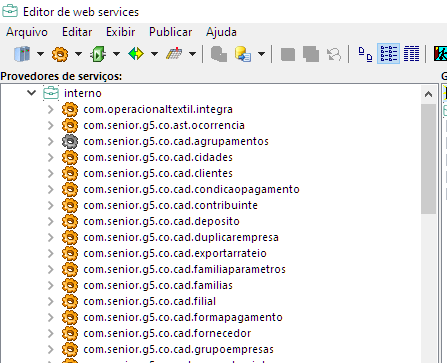Select the interno briefcase icon
447x363 pixels.
(x=51, y=93)
